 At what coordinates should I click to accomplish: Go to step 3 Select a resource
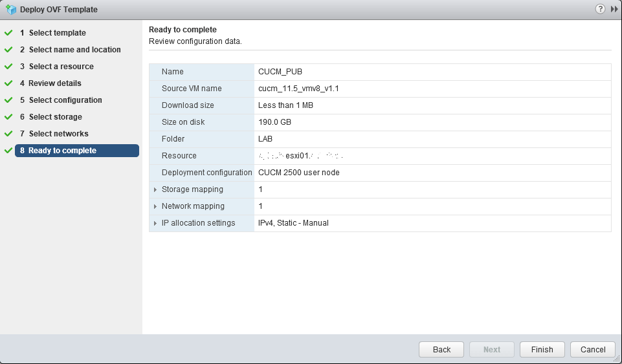point(57,67)
